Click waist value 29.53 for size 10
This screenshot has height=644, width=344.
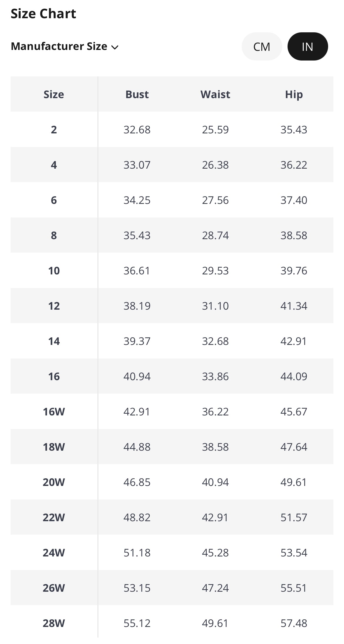pos(215,271)
